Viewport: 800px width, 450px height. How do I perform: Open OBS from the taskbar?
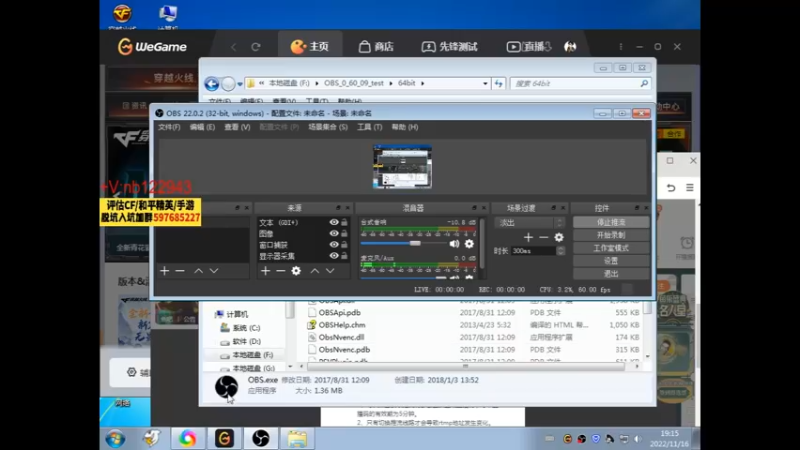[261, 438]
